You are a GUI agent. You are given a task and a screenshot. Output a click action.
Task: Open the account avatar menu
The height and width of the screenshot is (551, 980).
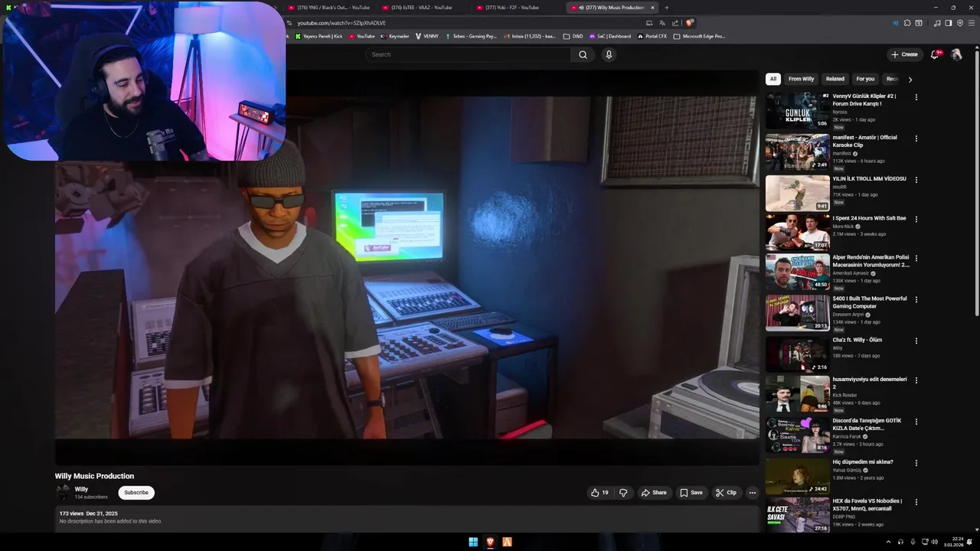(x=956, y=54)
